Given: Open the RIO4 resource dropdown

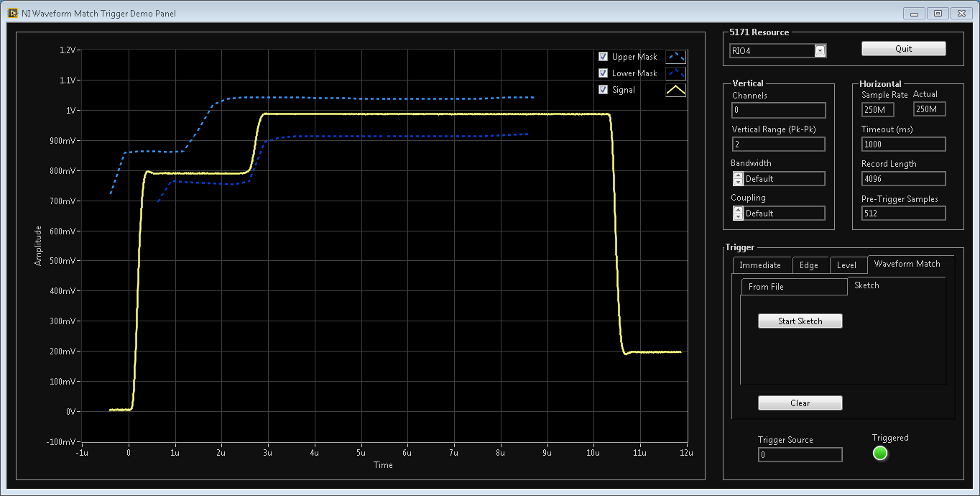Looking at the screenshot, I should [x=820, y=50].
